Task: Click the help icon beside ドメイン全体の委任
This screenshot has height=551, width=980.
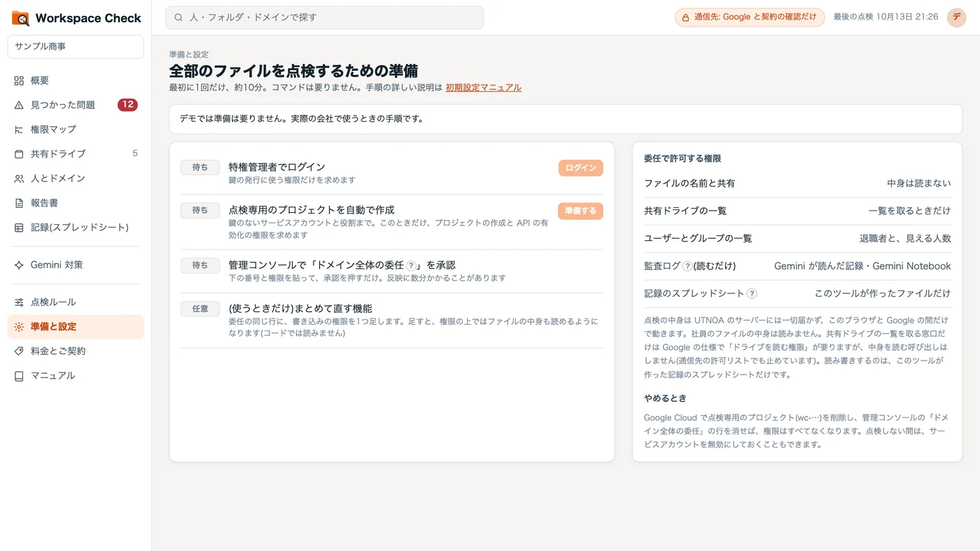Action: pos(412,265)
